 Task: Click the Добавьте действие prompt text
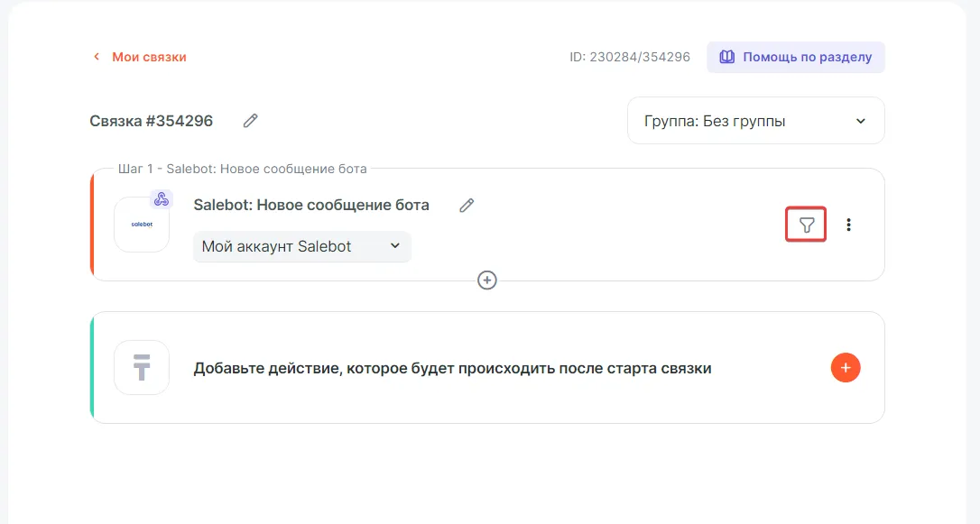click(452, 368)
